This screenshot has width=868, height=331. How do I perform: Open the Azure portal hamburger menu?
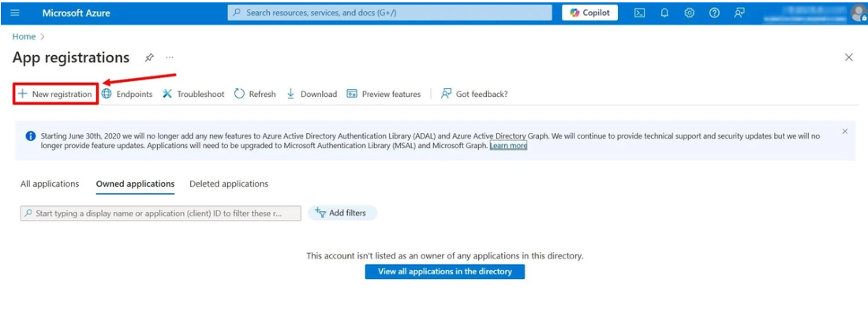15,13
